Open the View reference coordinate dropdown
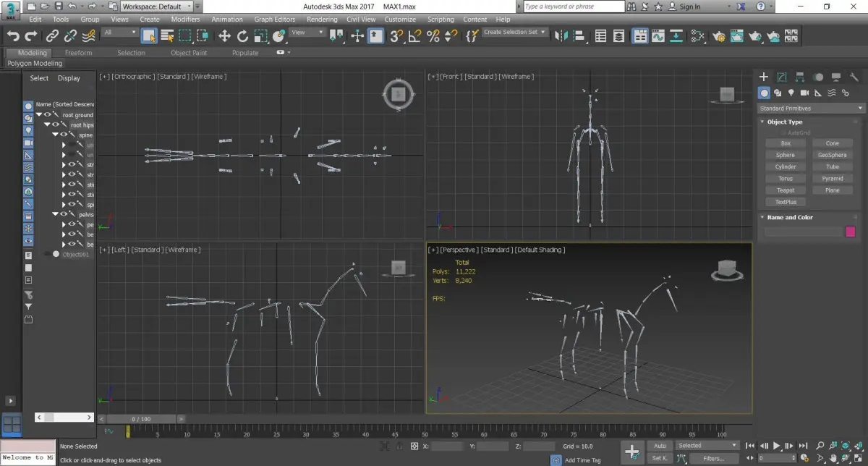This screenshot has height=466, width=868. point(308,33)
